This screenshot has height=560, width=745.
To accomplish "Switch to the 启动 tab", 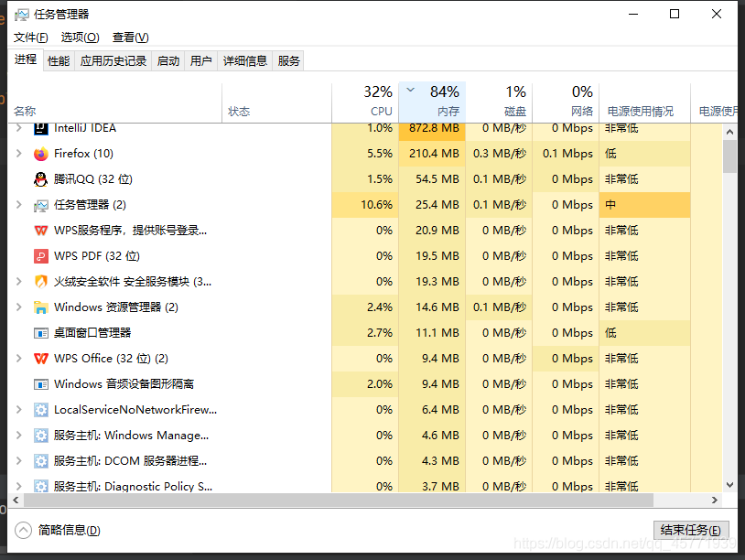I will [167, 60].
